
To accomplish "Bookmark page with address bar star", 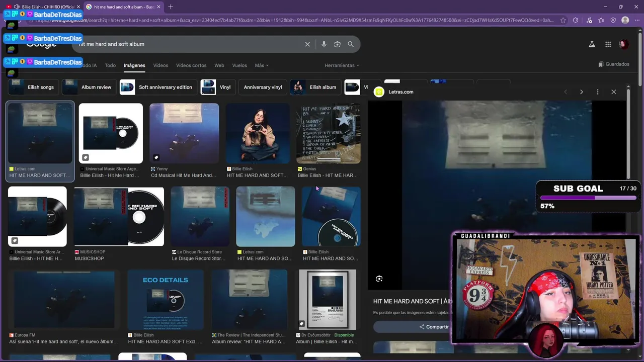I will click(562, 20).
